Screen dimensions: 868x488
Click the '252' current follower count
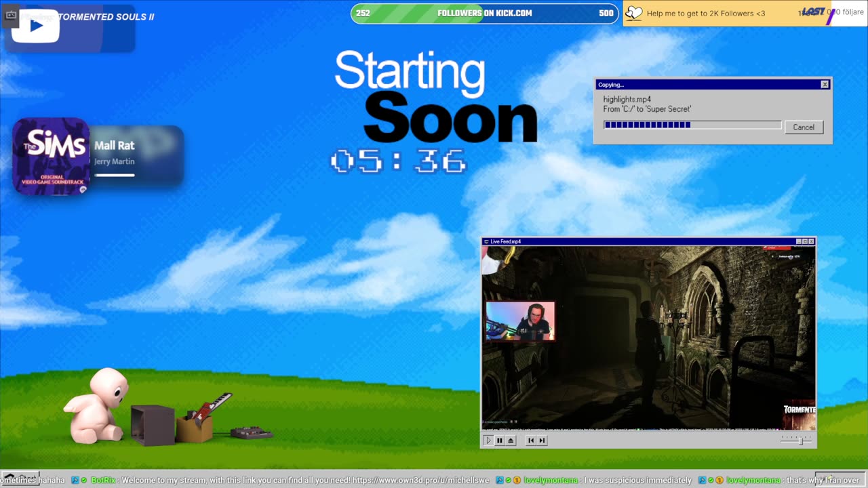[x=363, y=14]
